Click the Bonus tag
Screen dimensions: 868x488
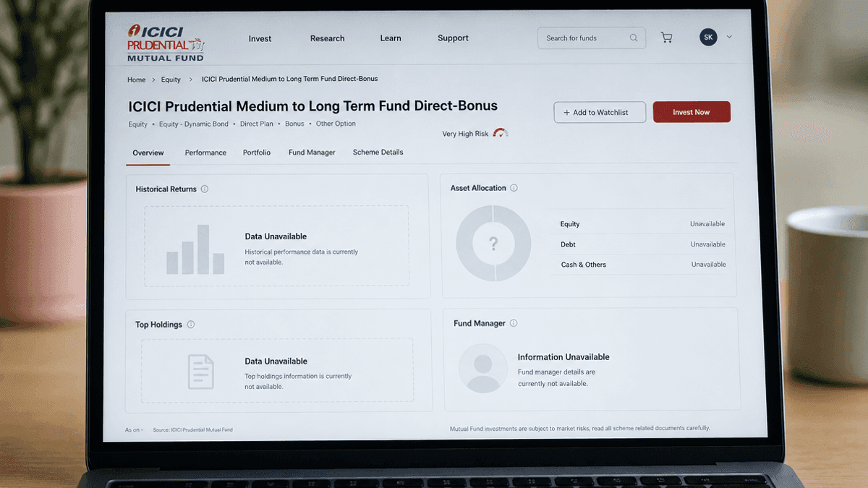pyautogui.click(x=294, y=124)
